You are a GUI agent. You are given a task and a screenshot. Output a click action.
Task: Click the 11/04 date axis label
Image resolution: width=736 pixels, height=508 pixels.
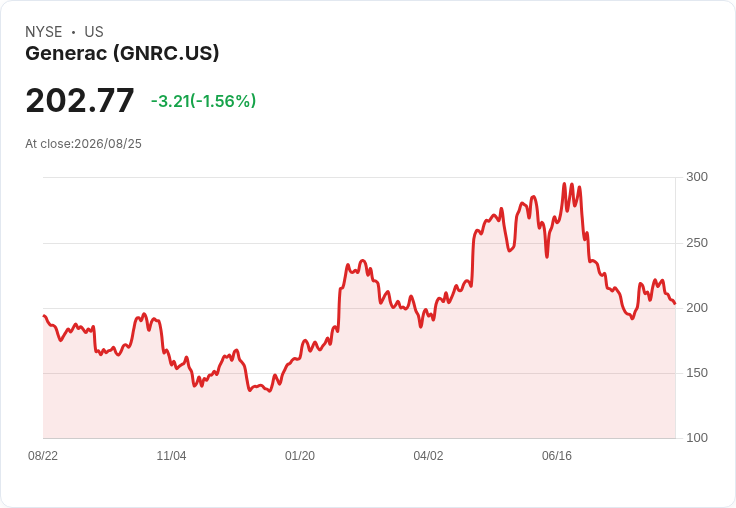pyautogui.click(x=171, y=455)
